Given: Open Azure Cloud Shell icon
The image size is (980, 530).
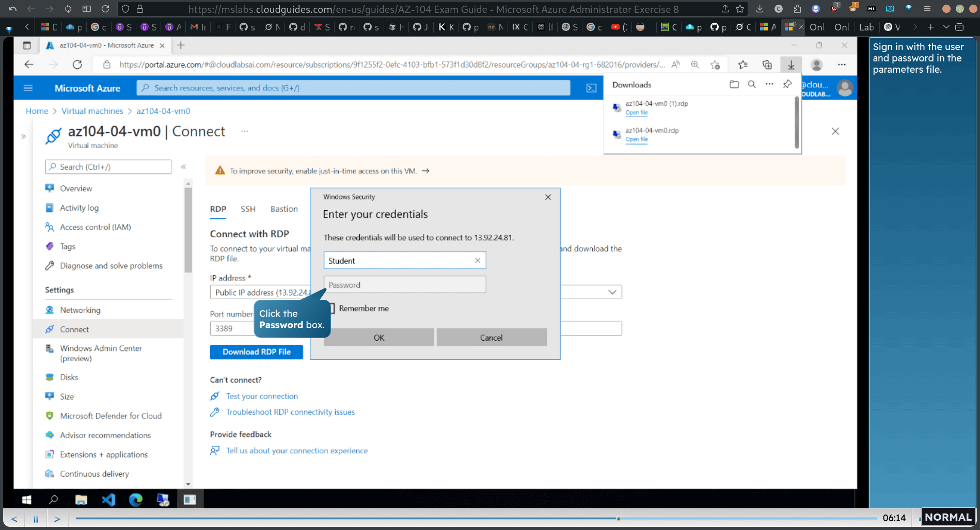Looking at the screenshot, I should 591,88.
